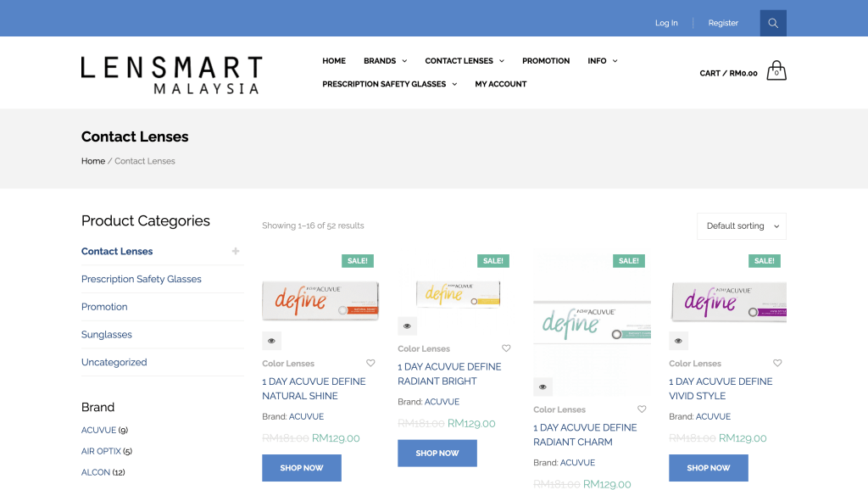Add Radiant Bright to wishlist heart
The width and height of the screenshot is (868, 490).
(506, 348)
